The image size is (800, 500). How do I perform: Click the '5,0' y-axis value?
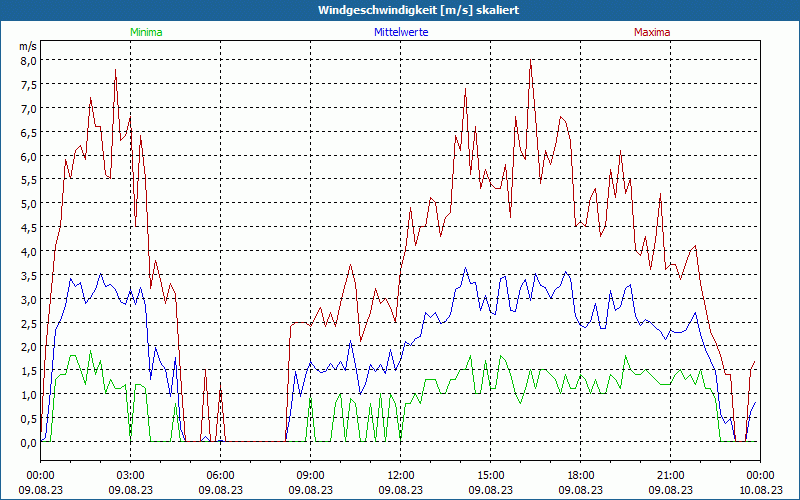tap(29, 204)
